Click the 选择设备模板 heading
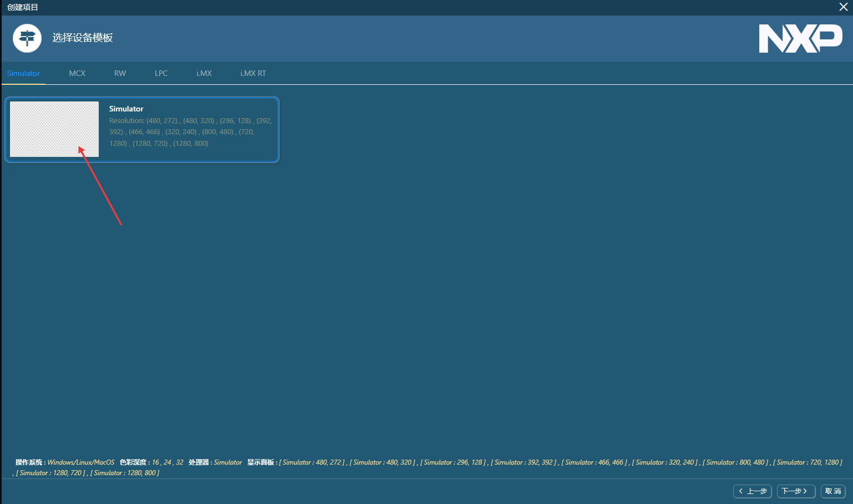 [83, 38]
